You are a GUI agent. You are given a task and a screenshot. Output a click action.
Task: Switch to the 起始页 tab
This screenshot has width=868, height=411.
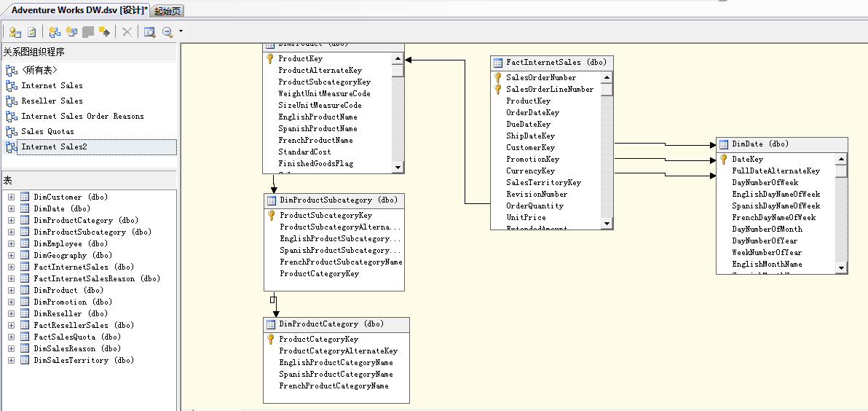pyautogui.click(x=167, y=11)
